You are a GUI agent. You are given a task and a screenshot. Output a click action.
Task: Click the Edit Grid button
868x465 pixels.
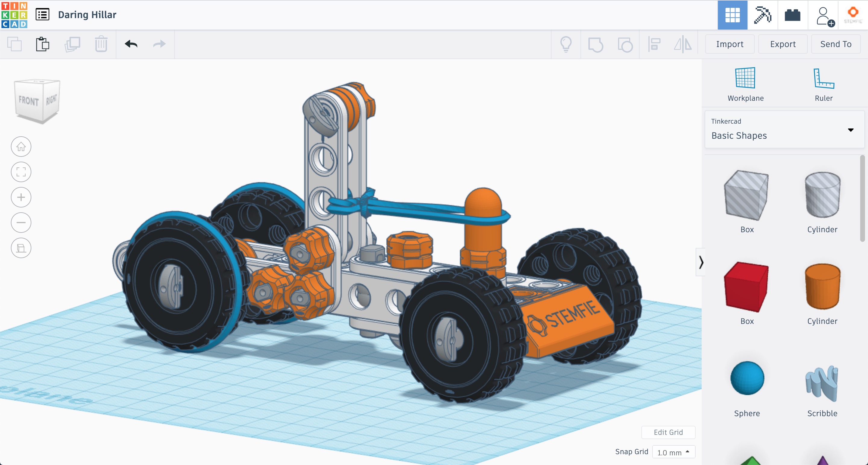tap(668, 432)
